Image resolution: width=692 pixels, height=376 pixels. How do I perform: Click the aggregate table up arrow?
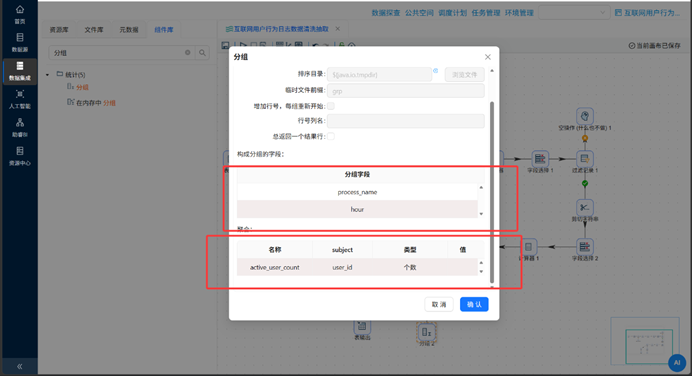tap(481, 263)
